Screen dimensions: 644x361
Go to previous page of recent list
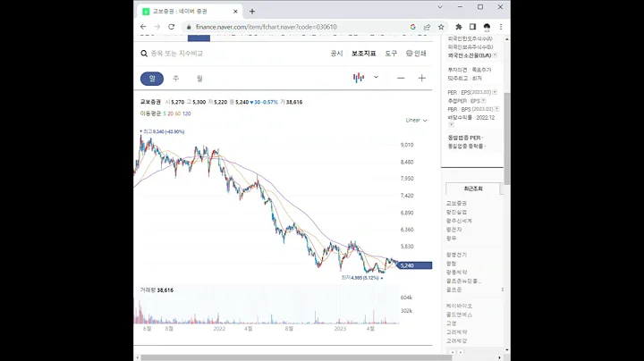[453, 352]
